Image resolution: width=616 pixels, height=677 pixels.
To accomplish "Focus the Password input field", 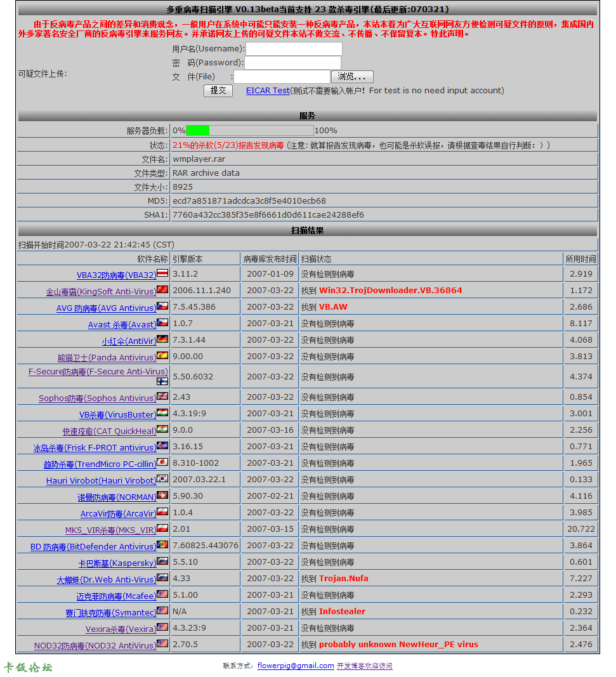I will point(292,63).
